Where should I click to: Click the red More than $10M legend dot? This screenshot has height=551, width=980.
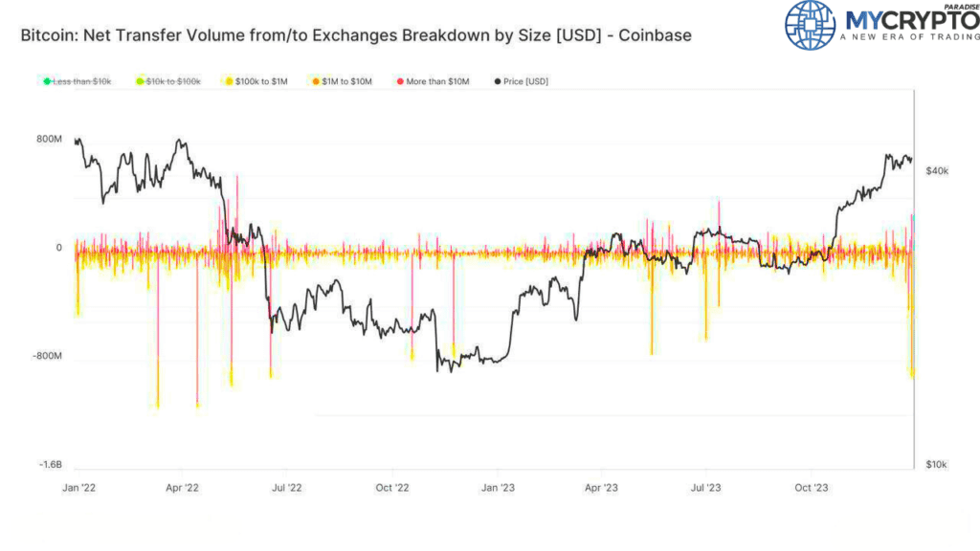point(400,81)
